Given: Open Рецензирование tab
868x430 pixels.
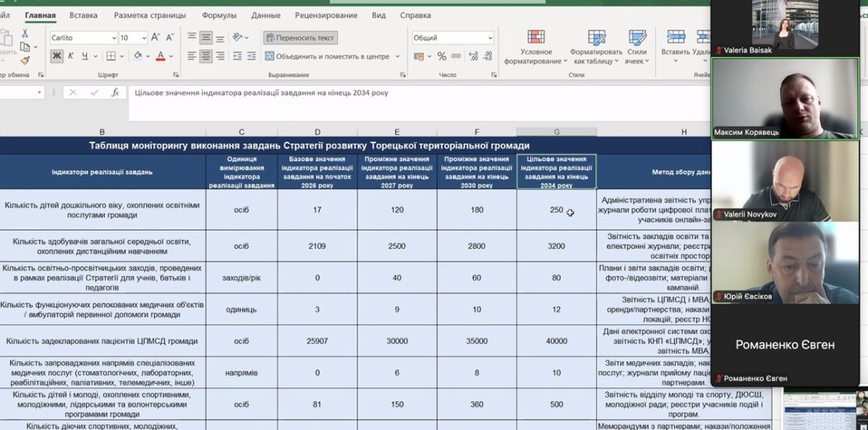Looking at the screenshot, I should click(326, 15).
